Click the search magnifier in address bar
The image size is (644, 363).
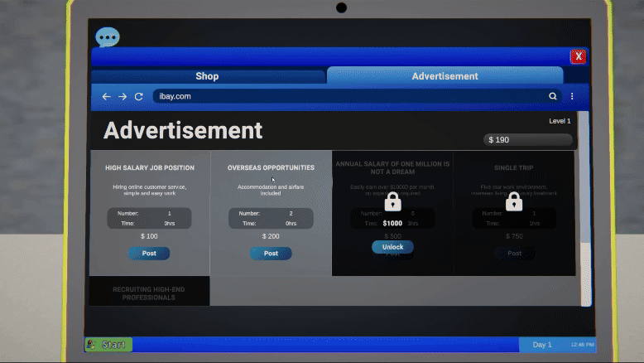pos(553,97)
